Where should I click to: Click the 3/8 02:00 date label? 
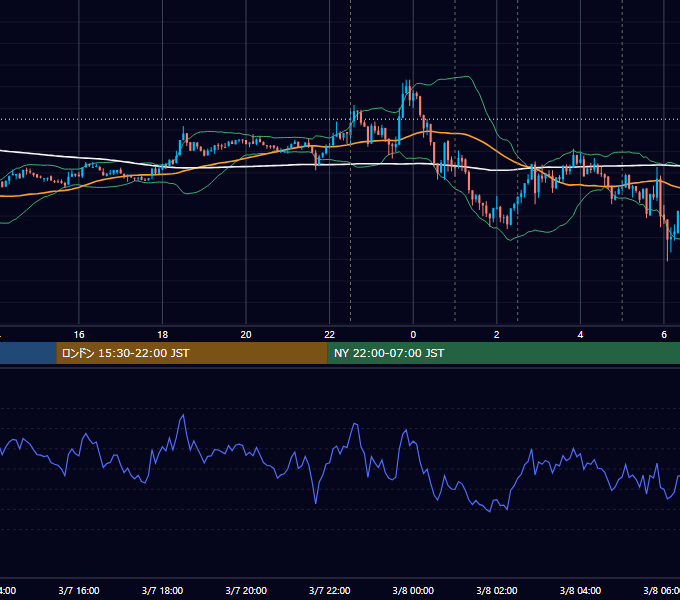pyautogui.click(x=497, y=590)
